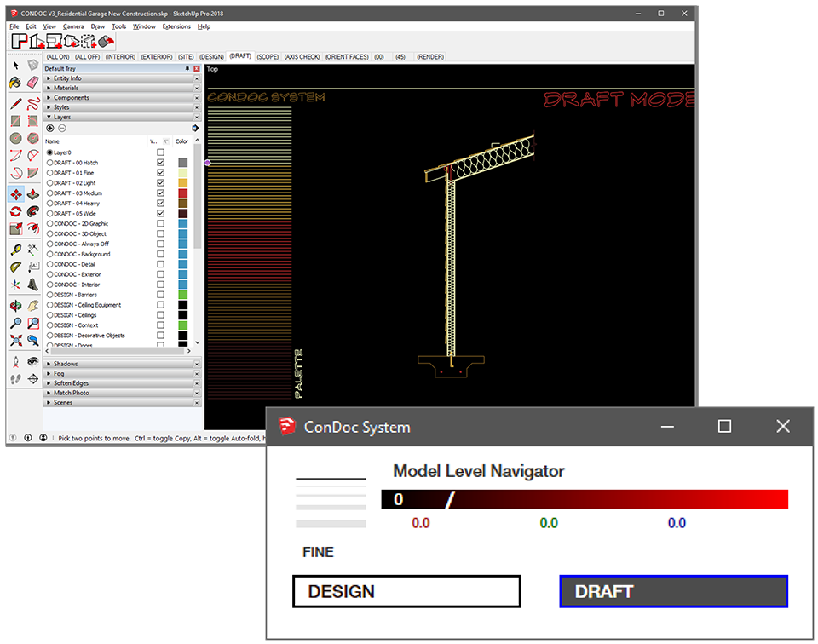This screenshot has height=644, width=818.
Task: Click the Zoom Extents tool
Action: coord(15,341)
